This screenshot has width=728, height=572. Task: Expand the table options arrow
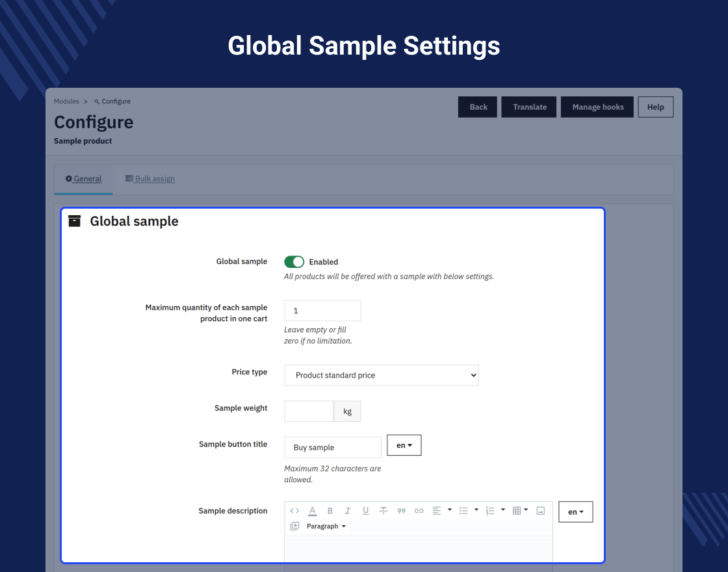[x=526, y=510]
